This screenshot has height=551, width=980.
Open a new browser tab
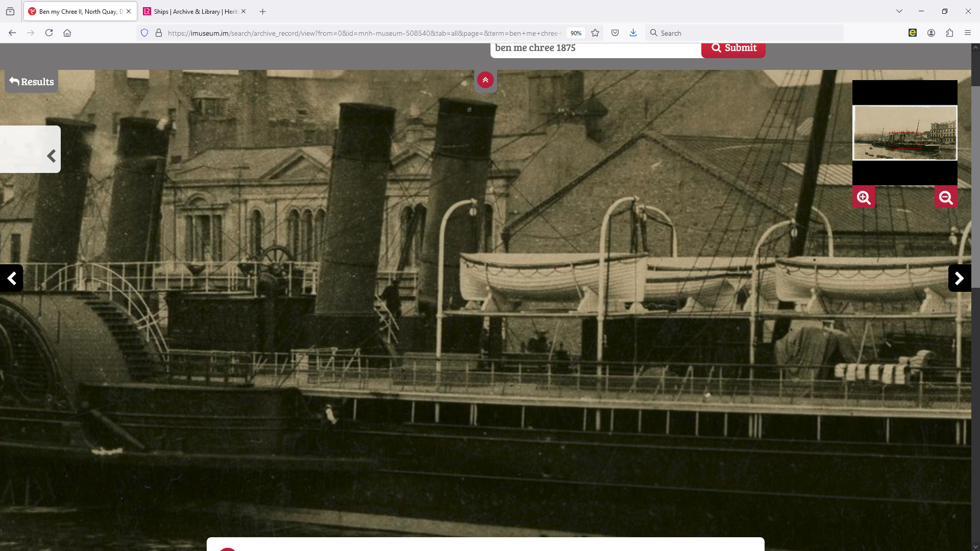(262, 11)
